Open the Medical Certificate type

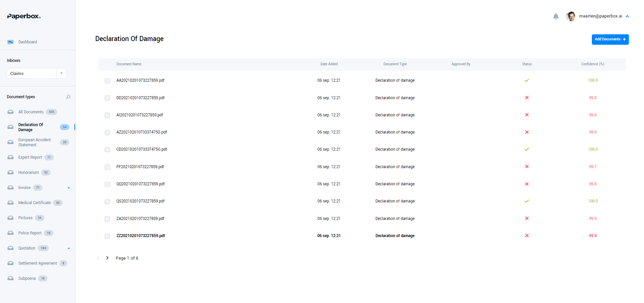[x=34, y=203]
